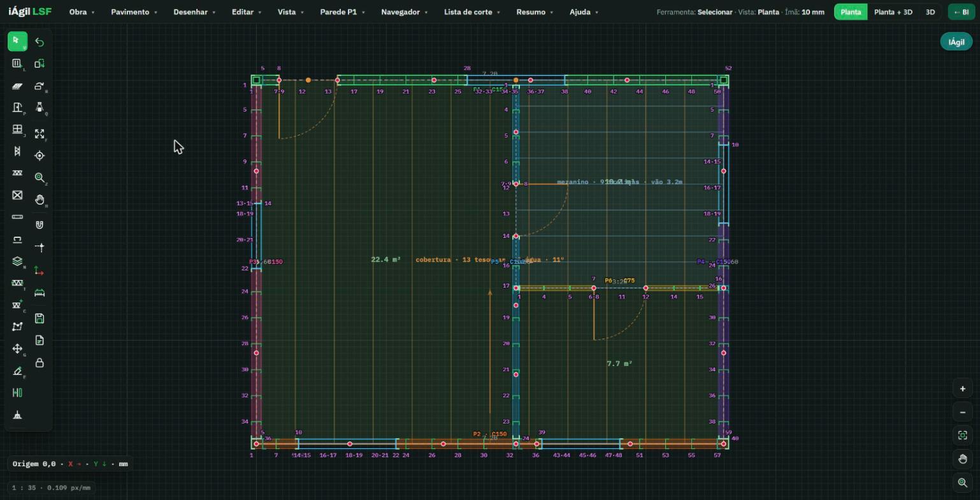The image size is (980, 500).
Task: Click the crossed-box panel icon
Action: coord(17,195)
